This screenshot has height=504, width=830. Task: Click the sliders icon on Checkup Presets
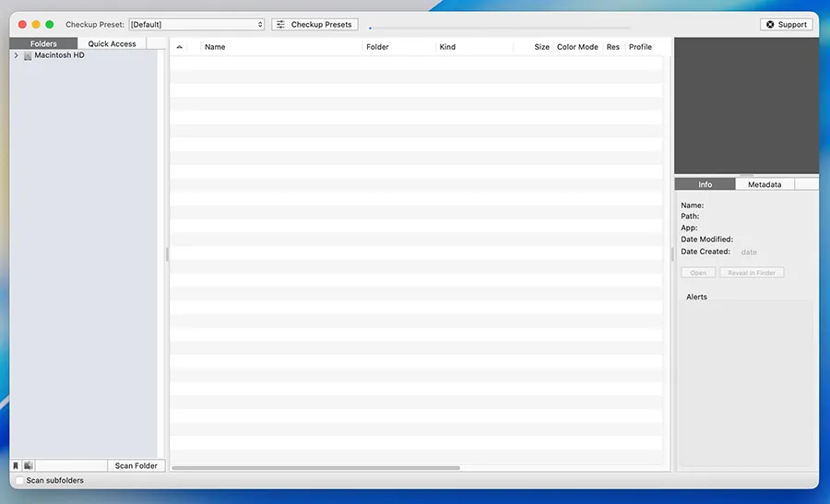pos(280,25)
